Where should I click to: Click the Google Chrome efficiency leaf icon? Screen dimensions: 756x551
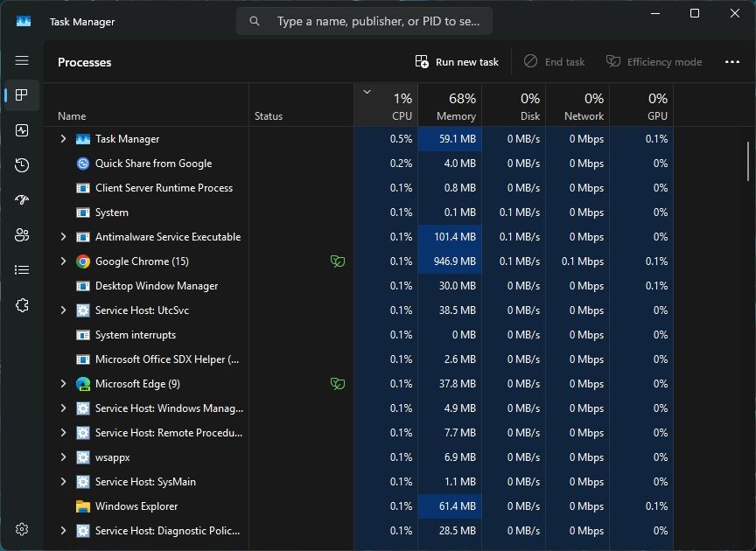[x=336, y=262]
